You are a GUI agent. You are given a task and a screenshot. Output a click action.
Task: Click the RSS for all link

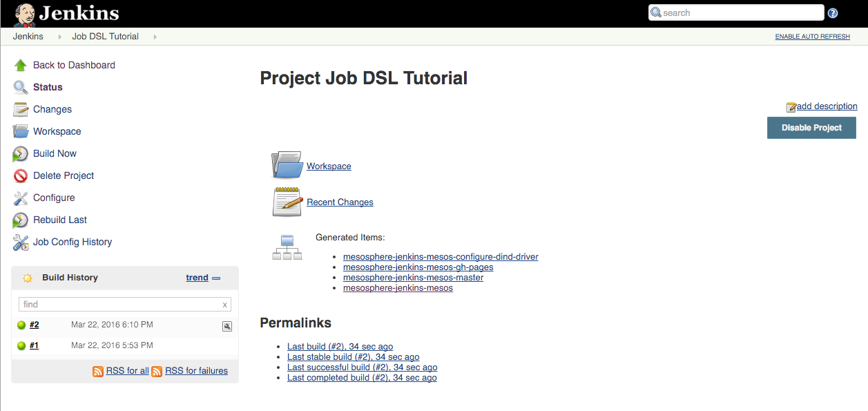tap(127, 371)
